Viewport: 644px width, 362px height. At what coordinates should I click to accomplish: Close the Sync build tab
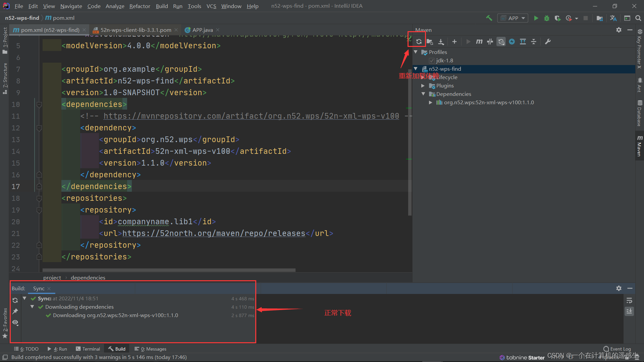point(49,289)
